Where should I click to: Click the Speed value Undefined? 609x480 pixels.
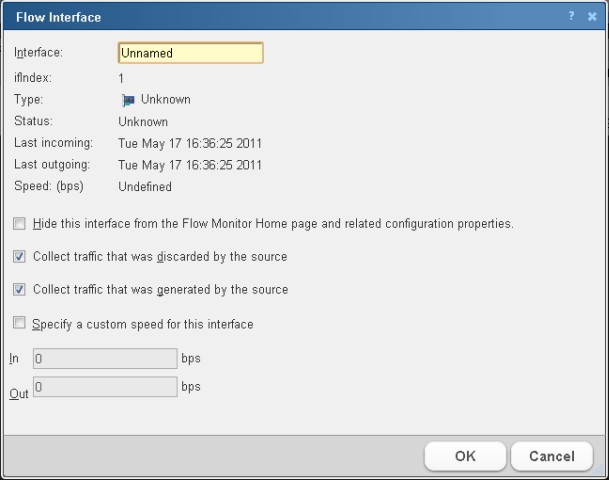pos(145,187)
